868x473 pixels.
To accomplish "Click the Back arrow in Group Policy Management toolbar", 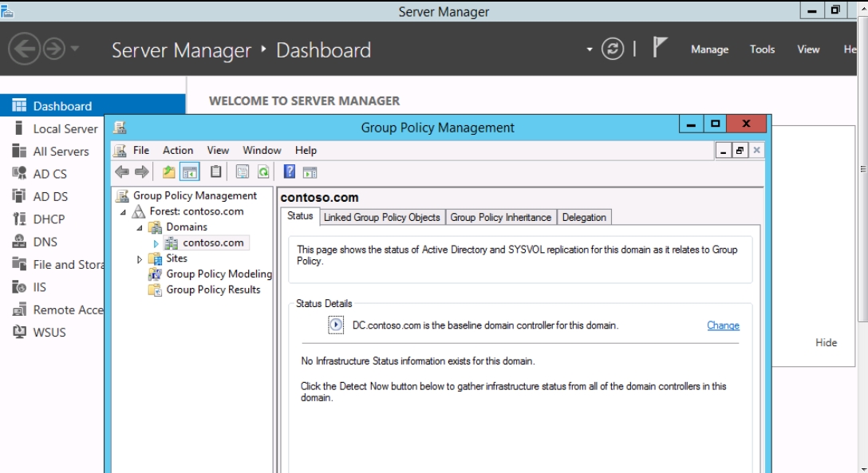I will tap(122, 172).
